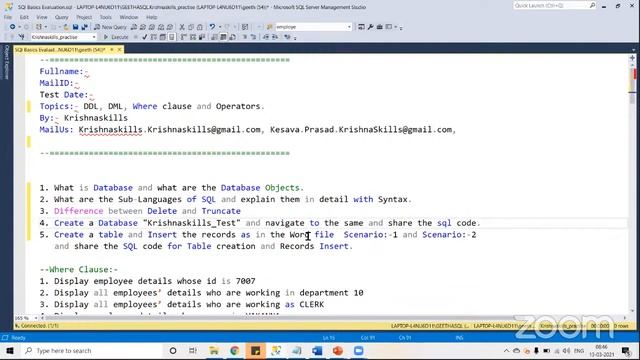Open the Edit menu

click(x=24, y=17)
